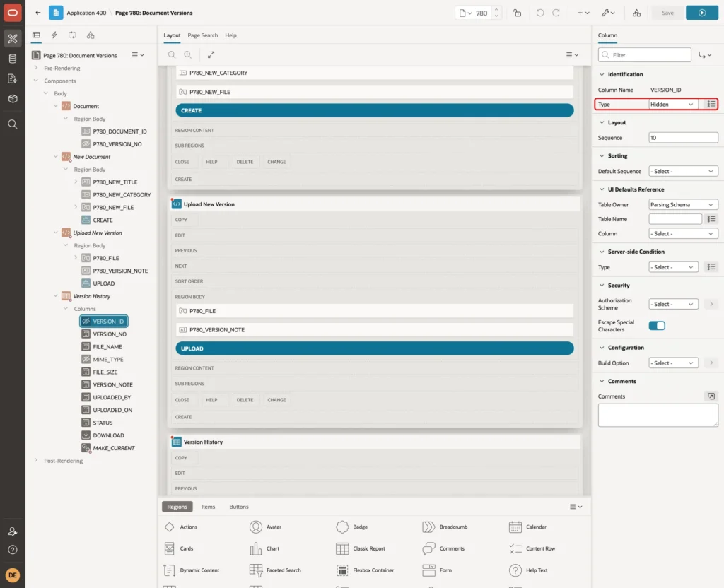Screen dimensions: 724x588
Task: Click the search icon in the sidebar
Action: point(13,124)
